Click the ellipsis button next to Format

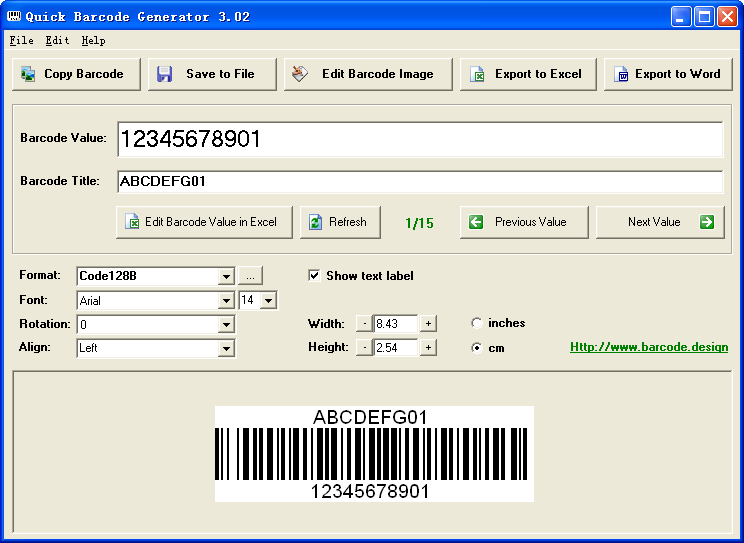coord(250,276)
